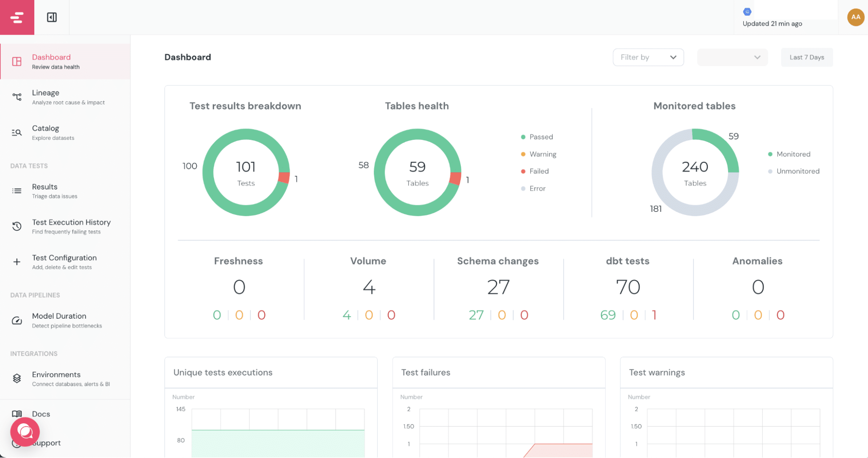This screenshot has width=868, height=458.
Task: Click the failed dbt tests count 1
Action: (x=654, y=315)
